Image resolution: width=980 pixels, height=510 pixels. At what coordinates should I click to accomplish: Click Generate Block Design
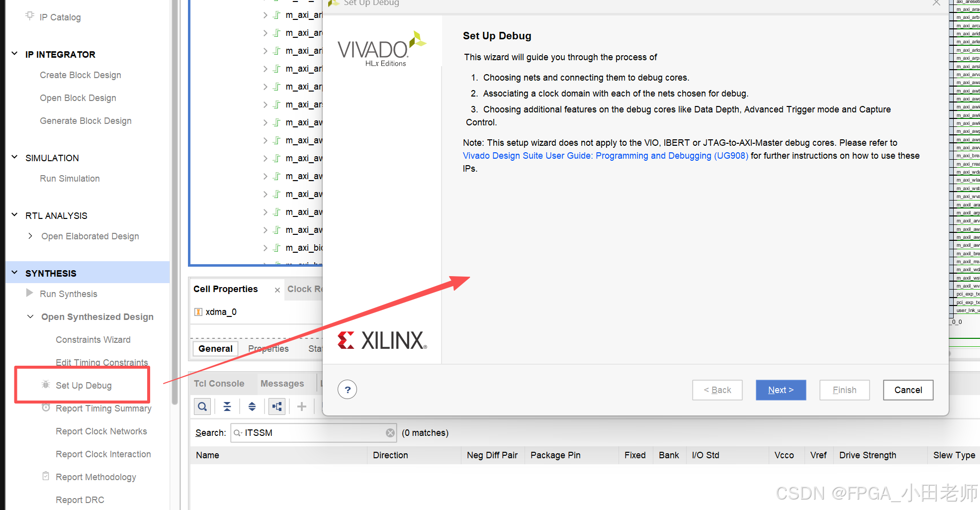click(x=86, y=121)
